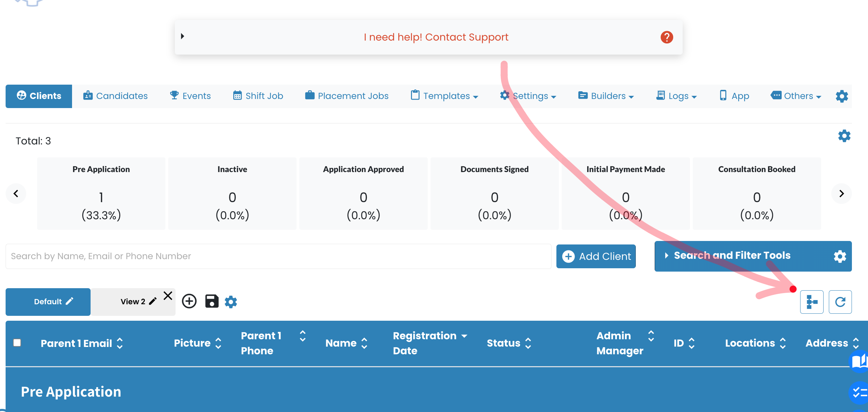Show next status cards with right chevron
The width and height of the screenshot is (868, 412).
[841, 193]
